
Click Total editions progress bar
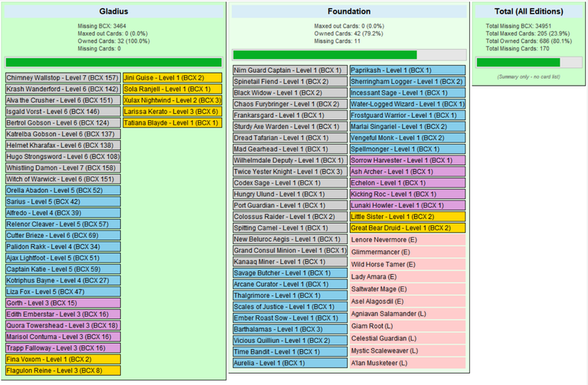[x=529, y=62]
